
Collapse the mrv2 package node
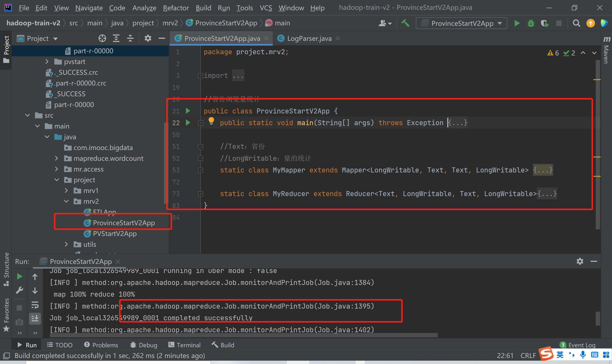coord(66,201)
